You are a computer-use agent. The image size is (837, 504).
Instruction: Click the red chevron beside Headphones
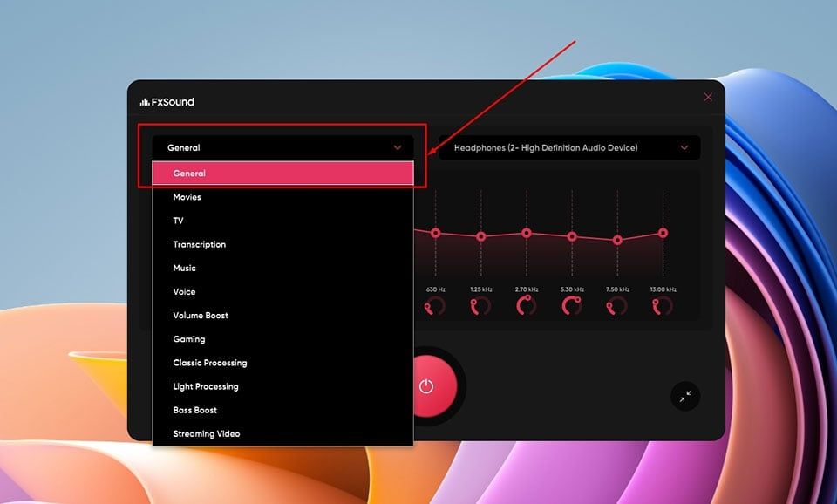point(684,148)
